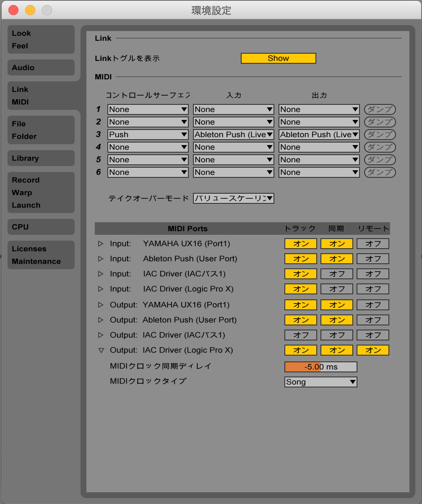Image resolution: width=422 pixels, height=504 pixels.
Task: Open control surface dropdown for row 4
Action: (x=148, y=147)
